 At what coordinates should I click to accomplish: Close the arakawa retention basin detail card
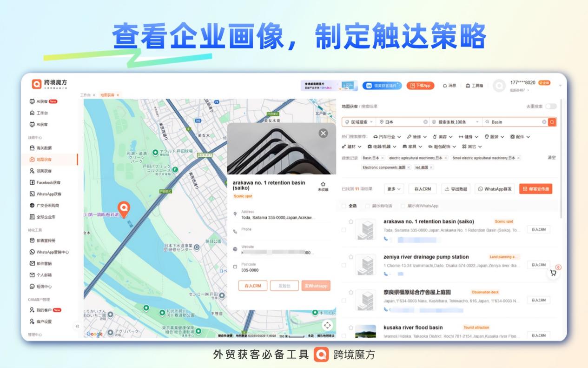[x=323, y=133]
